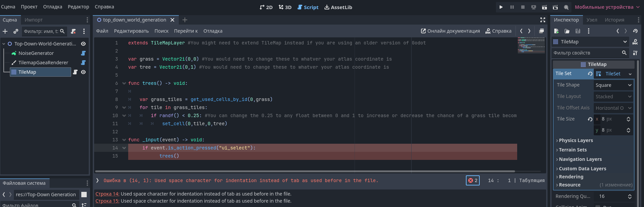This screenshot has width=644, height=207.
Task: Expand the Custom Data Layers section
Action: tap(582, 169)
